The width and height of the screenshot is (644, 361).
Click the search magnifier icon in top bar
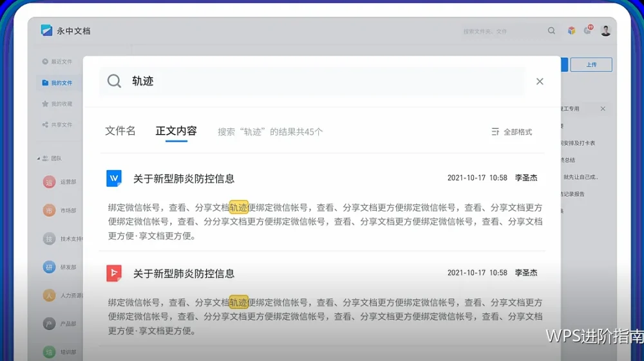click(x=551, y=30)
